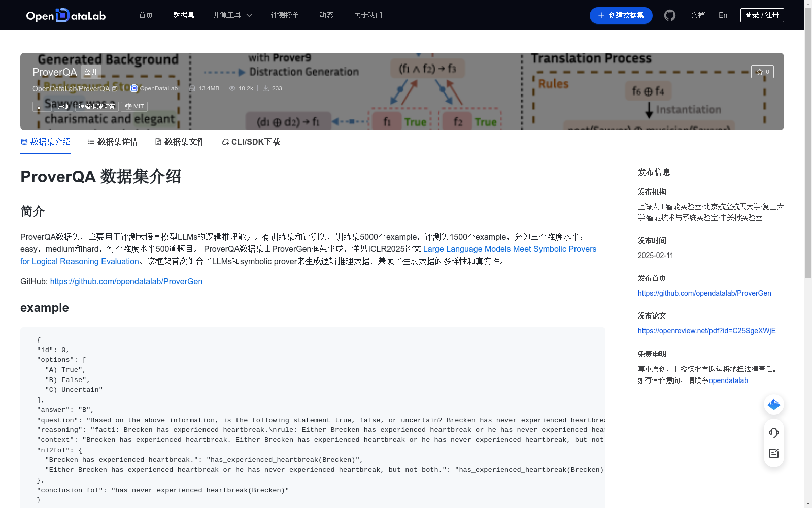Switch language with the En link
Image resolution: width=812 pixels, height=508 pixels.
723,15
